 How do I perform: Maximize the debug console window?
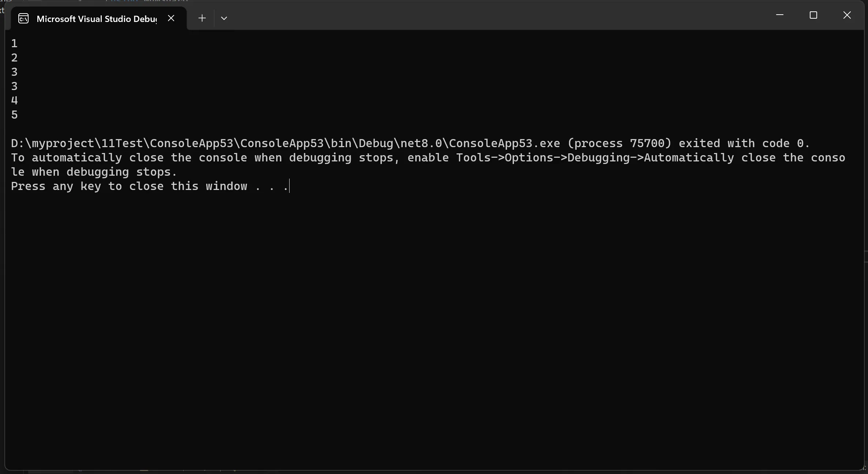[x=813, y=15]
